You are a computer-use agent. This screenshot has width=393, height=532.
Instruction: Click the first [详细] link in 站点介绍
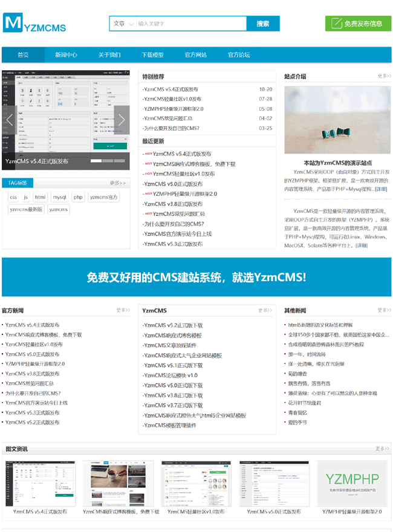coord(381,189)
